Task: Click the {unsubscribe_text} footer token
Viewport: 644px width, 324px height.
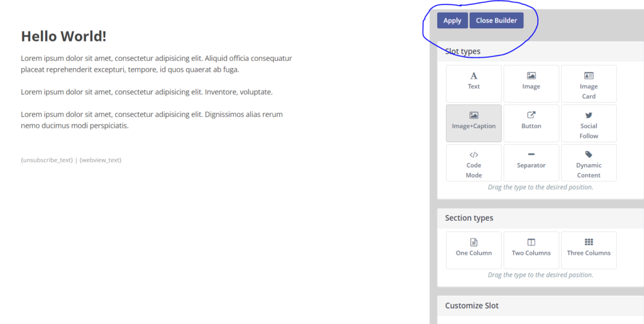Action: (x=47, y=160)
